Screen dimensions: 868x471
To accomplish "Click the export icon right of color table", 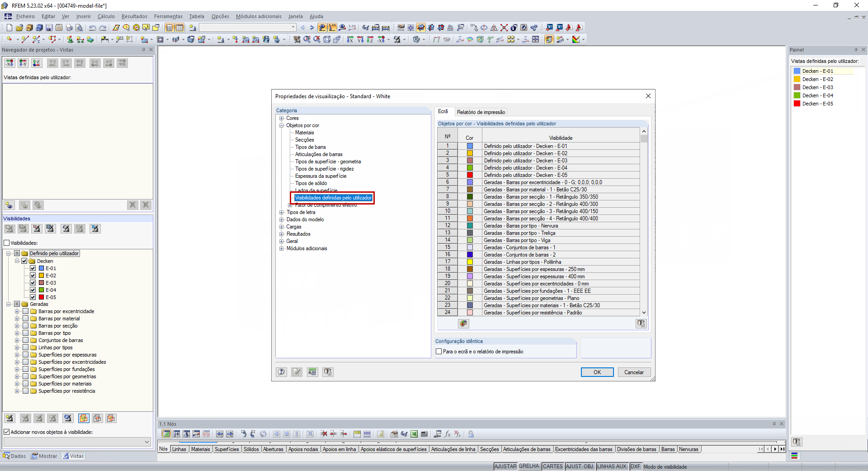I will pyautogui.click(x=641, y=324).
